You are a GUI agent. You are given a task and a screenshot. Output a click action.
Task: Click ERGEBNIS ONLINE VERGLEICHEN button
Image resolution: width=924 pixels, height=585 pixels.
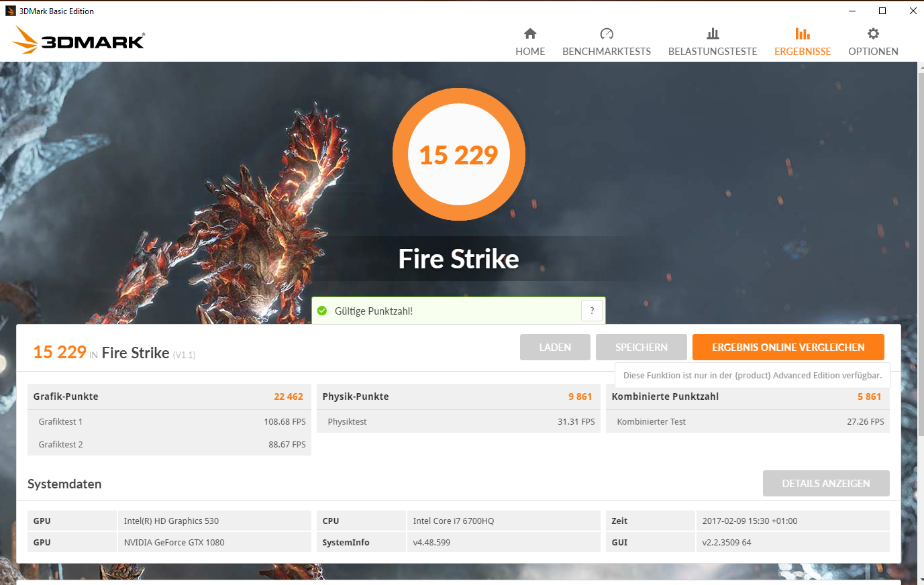(788, 348)
